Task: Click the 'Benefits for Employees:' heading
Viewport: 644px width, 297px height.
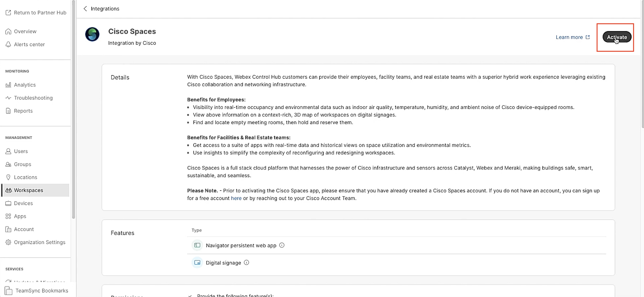Action: click(x=216, y=100)
